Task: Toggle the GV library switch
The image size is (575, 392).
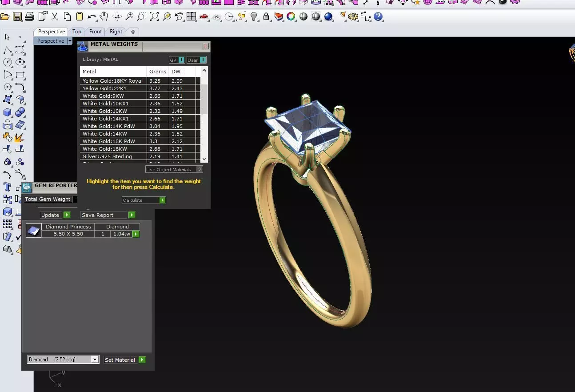Action: (x=177, y=60)
